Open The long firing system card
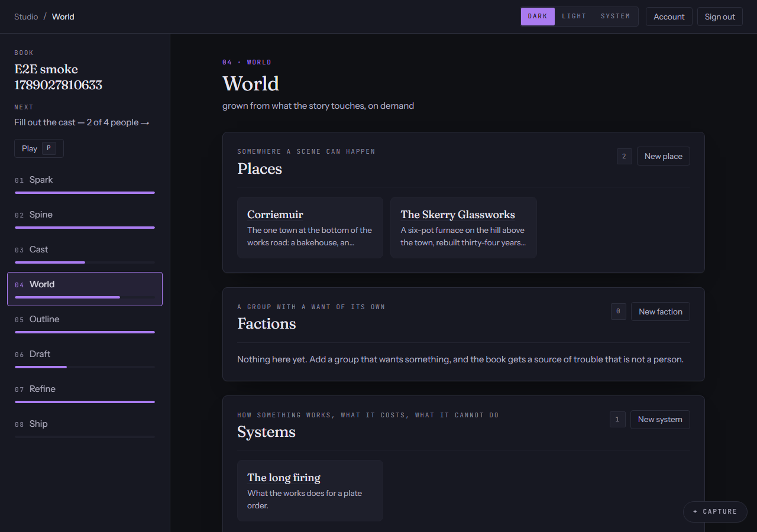Viewport: 757px width, 532px height. (x=310, y=491)
